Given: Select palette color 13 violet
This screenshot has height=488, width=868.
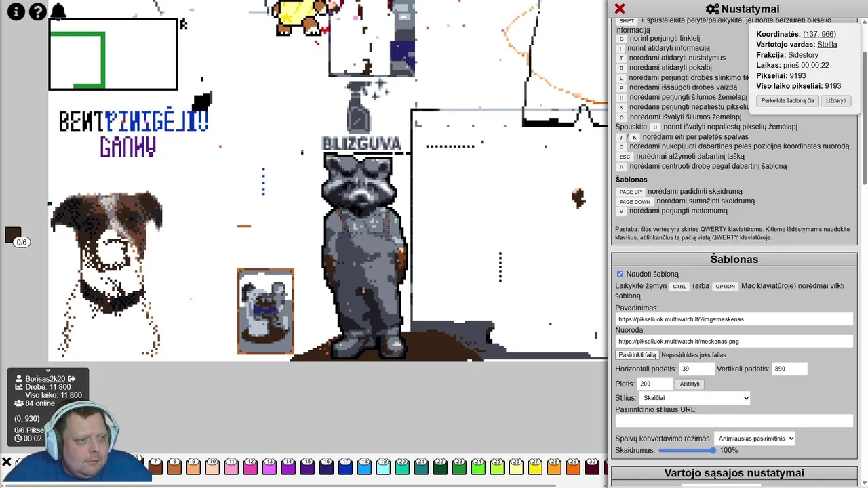Looking at the screenshot, I should pyautogui.click(x=269, y=466).
